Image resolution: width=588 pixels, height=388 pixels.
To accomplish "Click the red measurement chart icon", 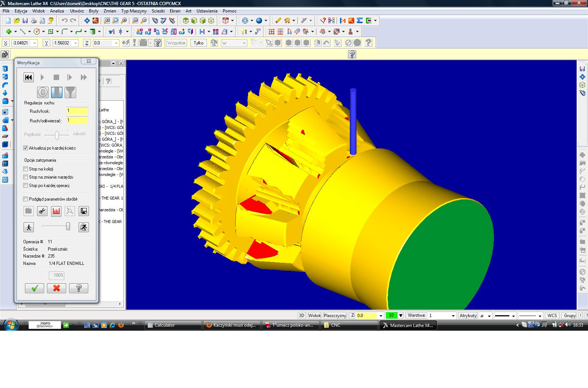I will coord(56,211).
